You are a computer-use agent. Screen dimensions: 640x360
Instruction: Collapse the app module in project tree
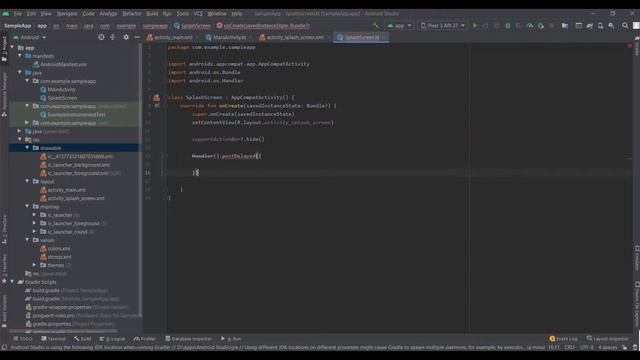point(12,47)
